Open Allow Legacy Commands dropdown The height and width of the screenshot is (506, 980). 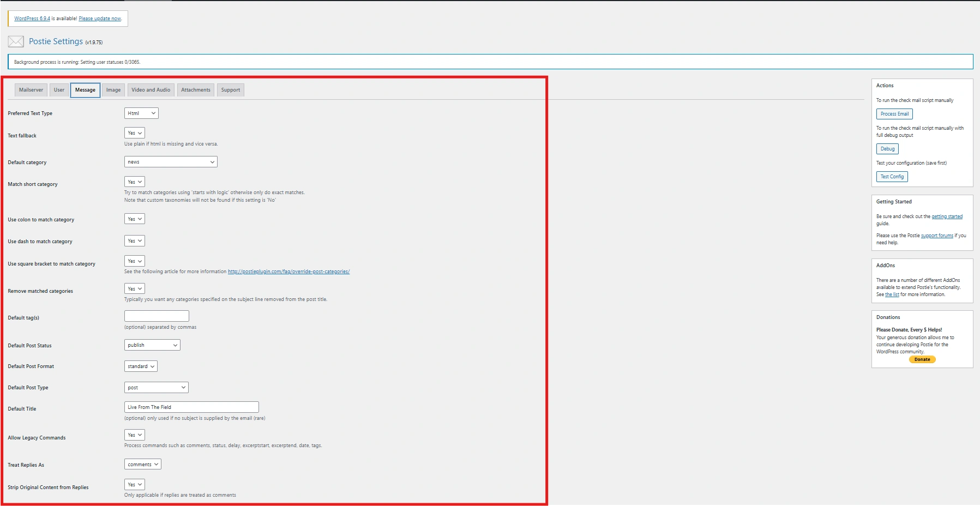[x=135, y=435]
